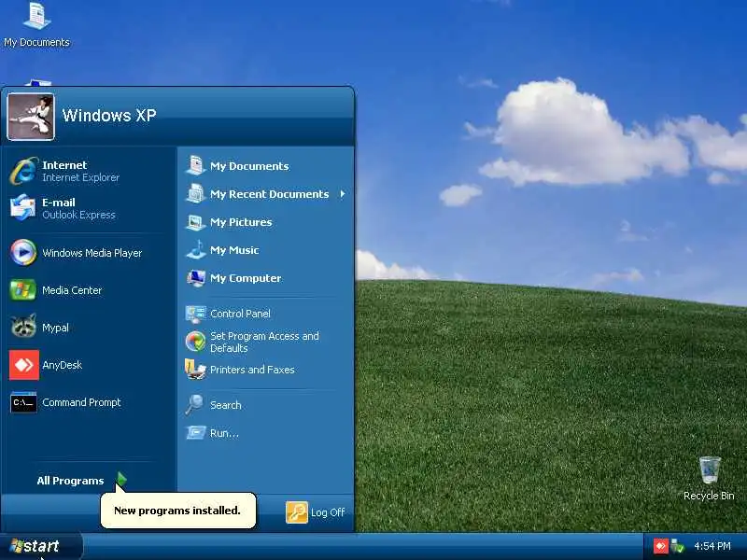
Task: Click My Music label text
Action: click(234, 250)
